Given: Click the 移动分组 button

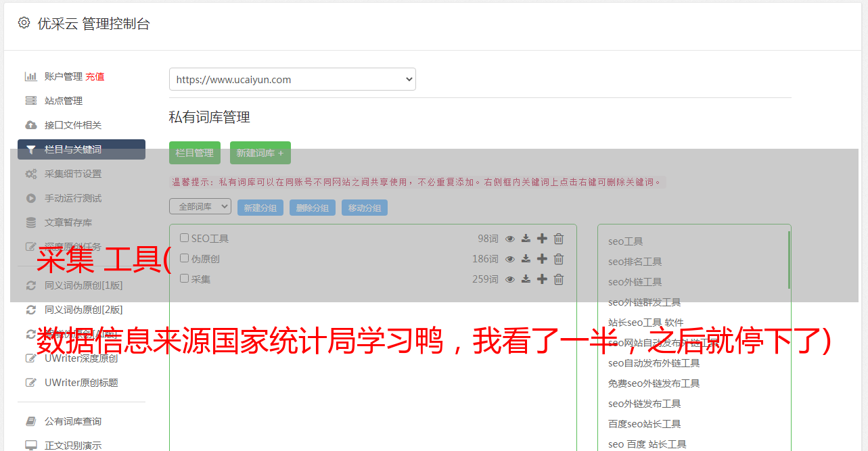Looking at the screenshot, I should [x=365, y=208].
